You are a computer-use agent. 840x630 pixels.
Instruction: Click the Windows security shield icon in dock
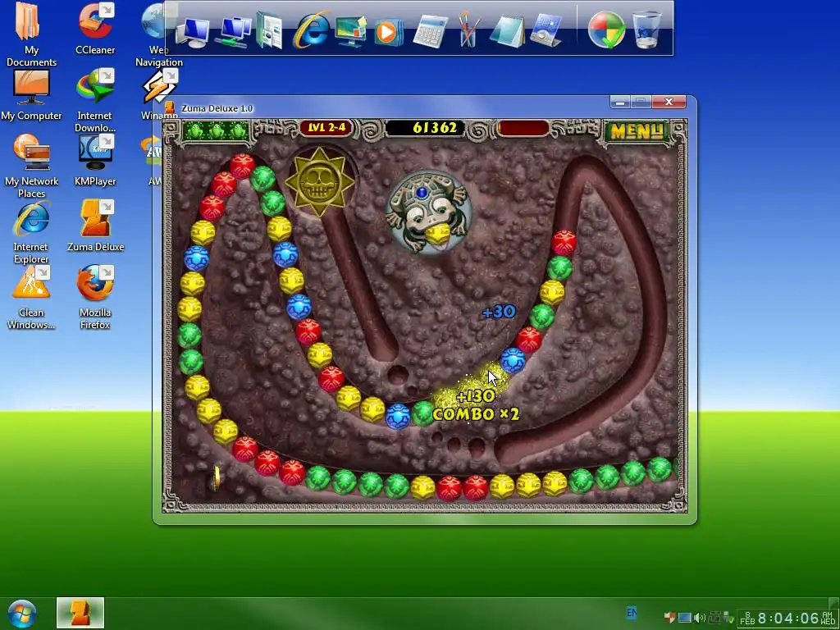coord(606,30)
